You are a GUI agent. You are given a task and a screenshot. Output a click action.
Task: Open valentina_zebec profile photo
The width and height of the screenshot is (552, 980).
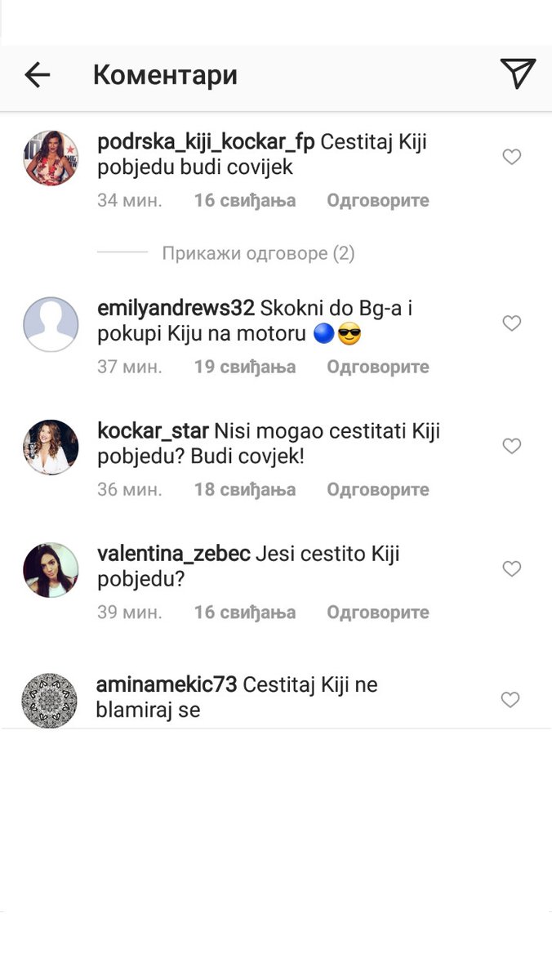[x=51, y=569]
